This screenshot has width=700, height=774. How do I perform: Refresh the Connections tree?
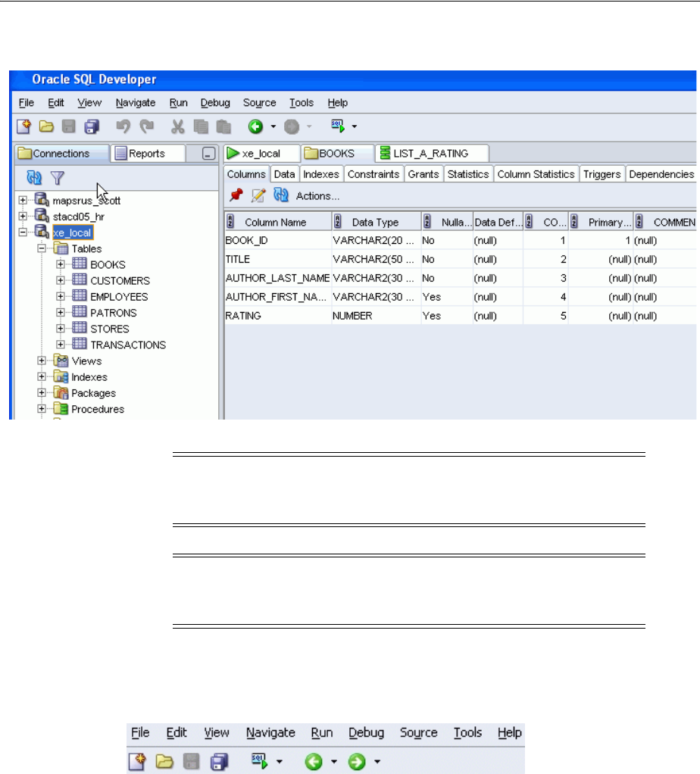point(34,178)
